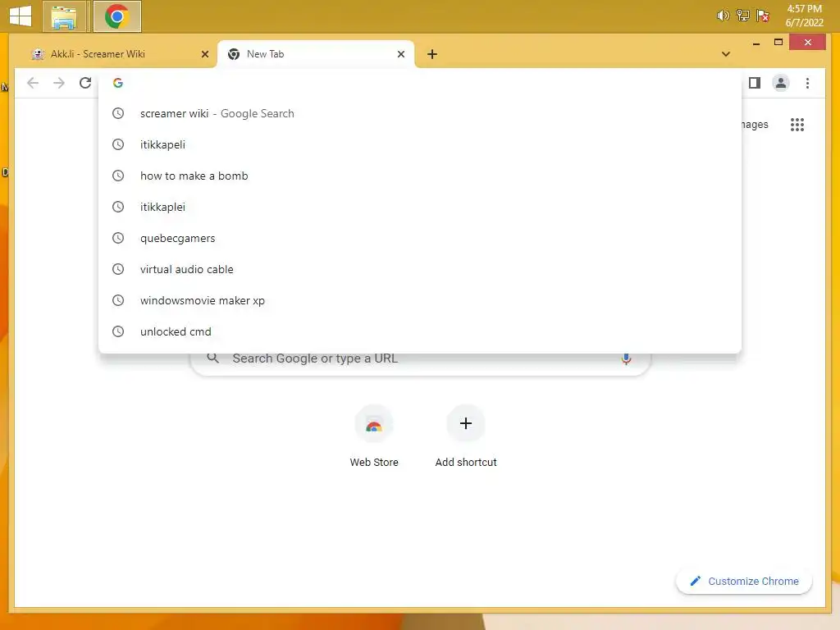Go forward with the forward arrow
This screenshot has width=840, height=630.
59,83
